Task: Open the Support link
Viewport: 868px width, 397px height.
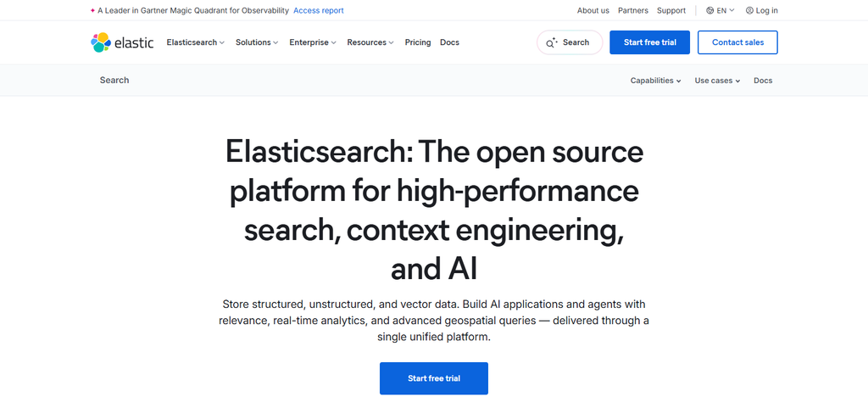Action: [x=671, y=10]
